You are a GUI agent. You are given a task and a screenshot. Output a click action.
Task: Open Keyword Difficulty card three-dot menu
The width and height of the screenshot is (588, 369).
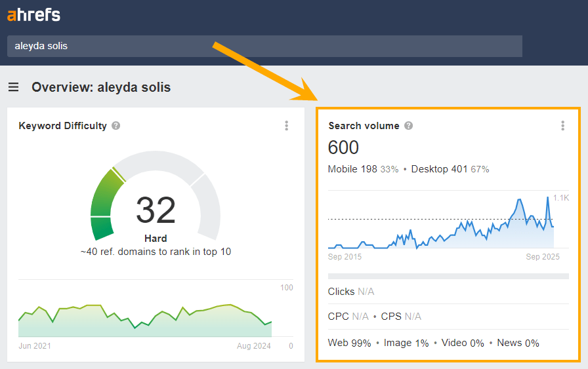pos(287,125)
